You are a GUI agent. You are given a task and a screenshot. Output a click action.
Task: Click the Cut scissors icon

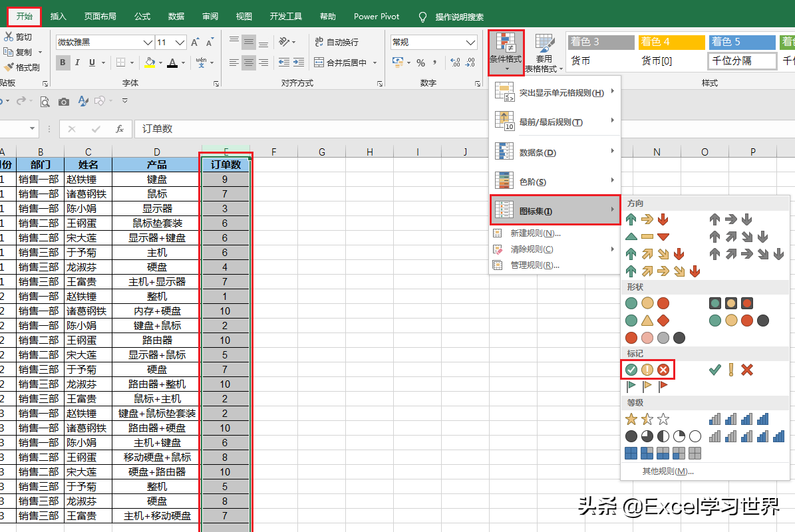coord(9,37)
